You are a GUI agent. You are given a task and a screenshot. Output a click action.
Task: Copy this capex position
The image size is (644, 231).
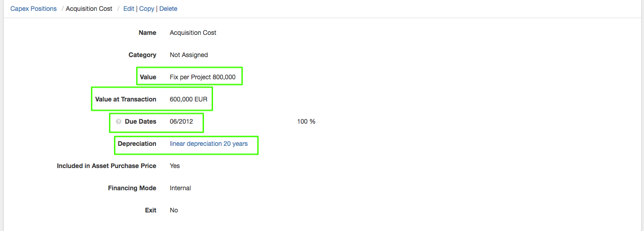[x=147, y=9]
